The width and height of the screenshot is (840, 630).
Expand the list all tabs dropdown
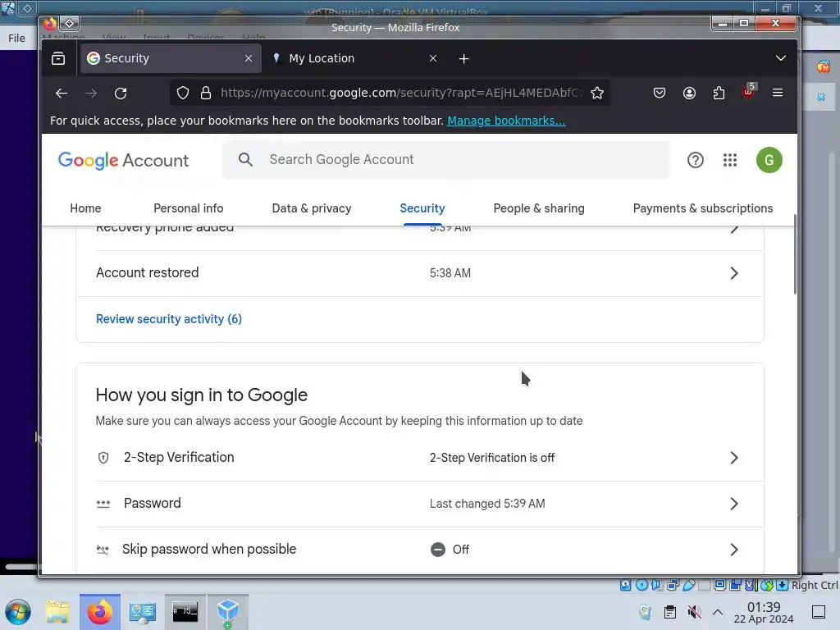click(781, 58)
